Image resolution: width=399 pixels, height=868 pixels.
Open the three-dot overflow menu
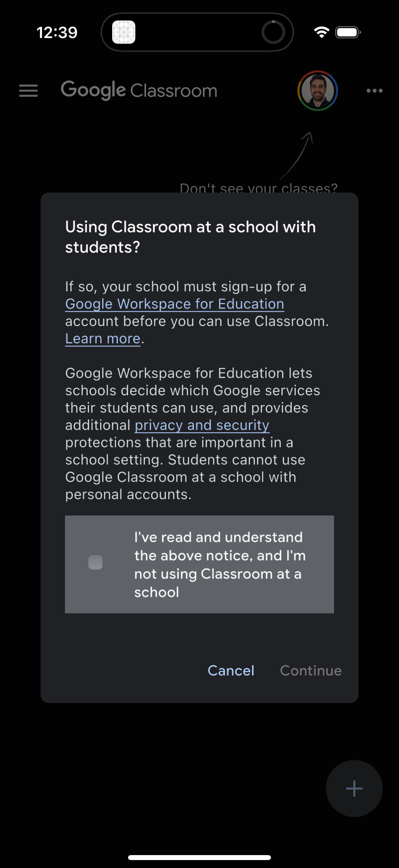coord(375,90)
